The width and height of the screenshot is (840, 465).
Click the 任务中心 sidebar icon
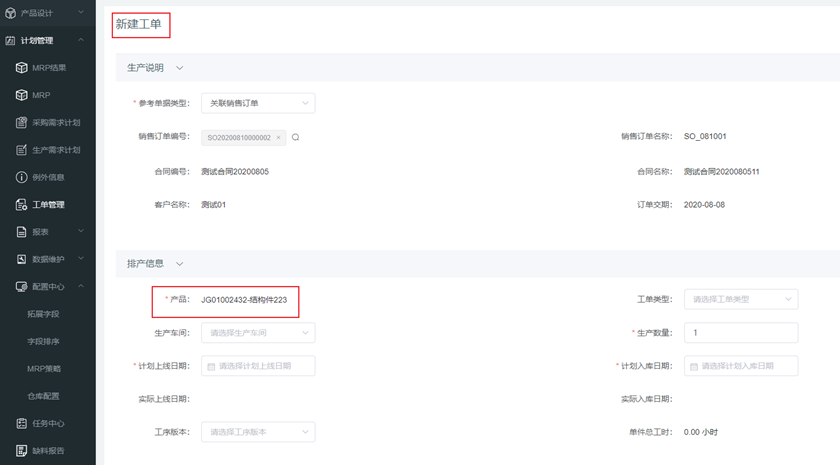pyautogui.click(x=22, y=423)
